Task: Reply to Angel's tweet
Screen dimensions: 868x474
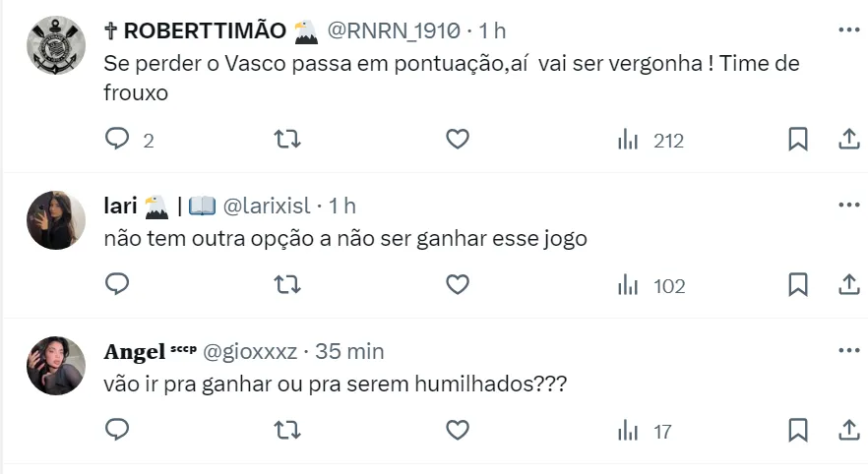Action: pos(118,430)
